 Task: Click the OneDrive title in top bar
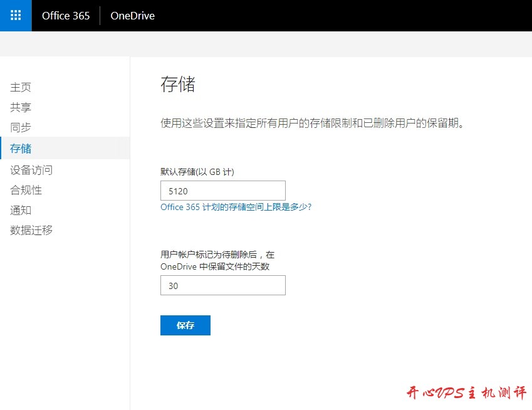[132, 16]
